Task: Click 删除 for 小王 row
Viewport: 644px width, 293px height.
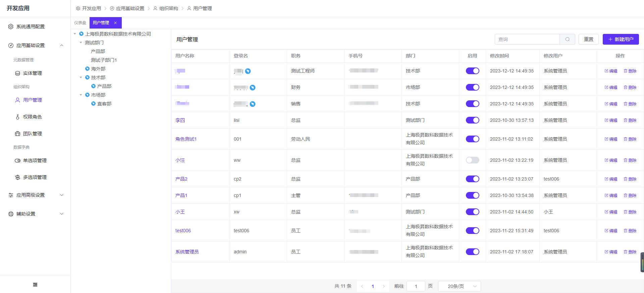Action: point(630,212)
